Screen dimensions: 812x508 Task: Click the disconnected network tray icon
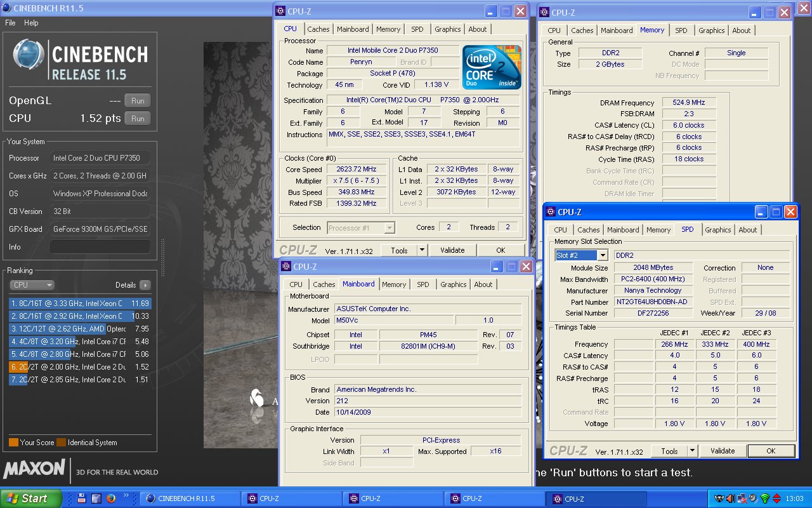click(741, 498)
